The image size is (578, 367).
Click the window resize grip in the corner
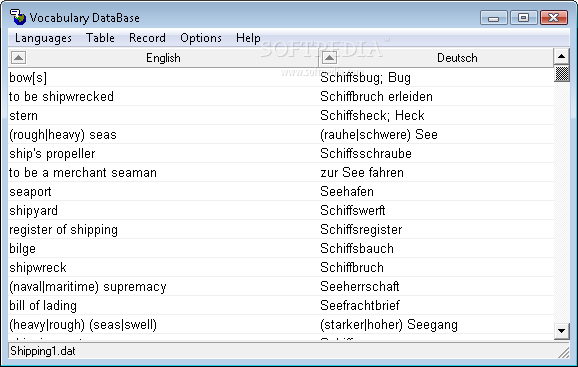[x=564, y=353]
